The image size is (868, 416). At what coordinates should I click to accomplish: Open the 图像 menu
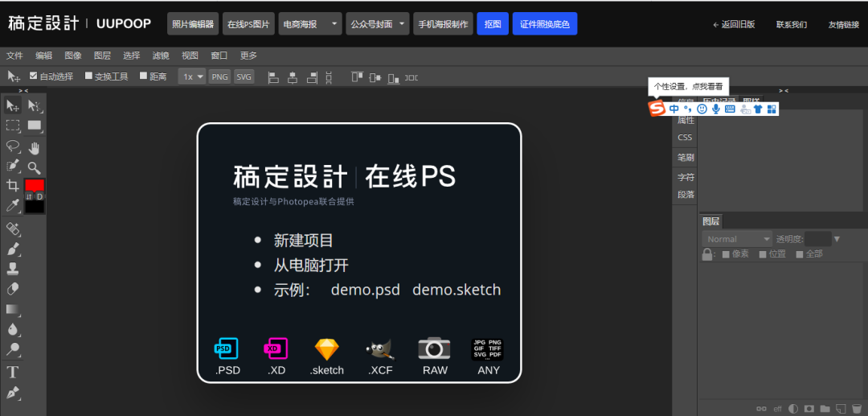(x=73, y=56)
